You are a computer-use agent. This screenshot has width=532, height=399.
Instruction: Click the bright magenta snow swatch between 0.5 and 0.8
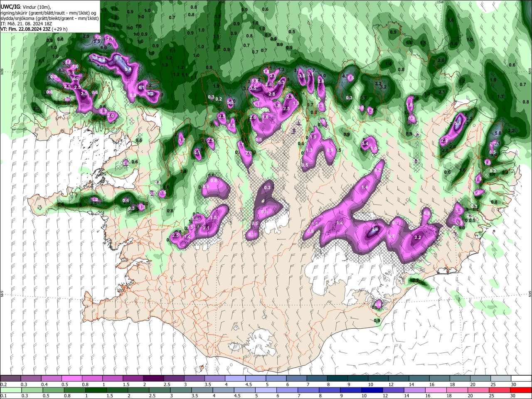tap(72, 379)
